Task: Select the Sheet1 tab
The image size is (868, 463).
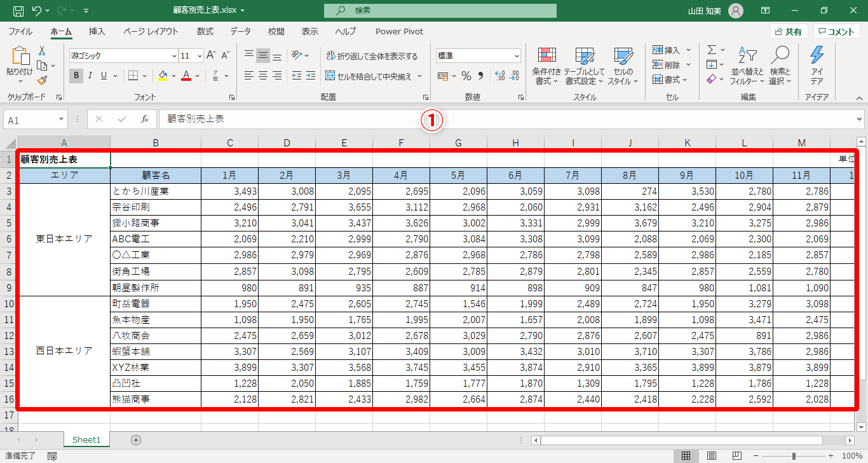Action: coord(86,439)
